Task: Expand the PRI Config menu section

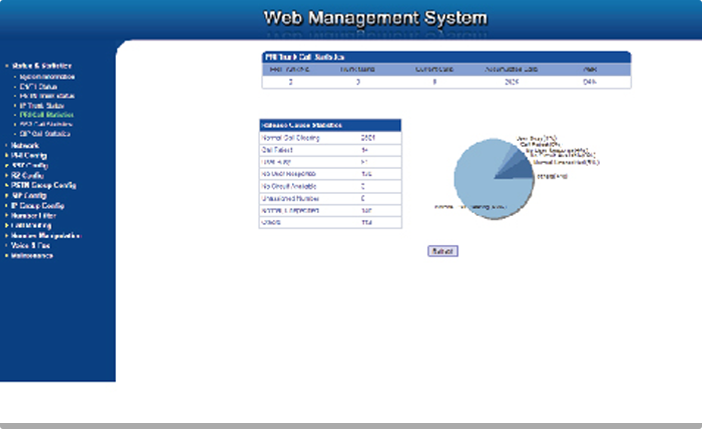Action: click(x=29, y=155)
